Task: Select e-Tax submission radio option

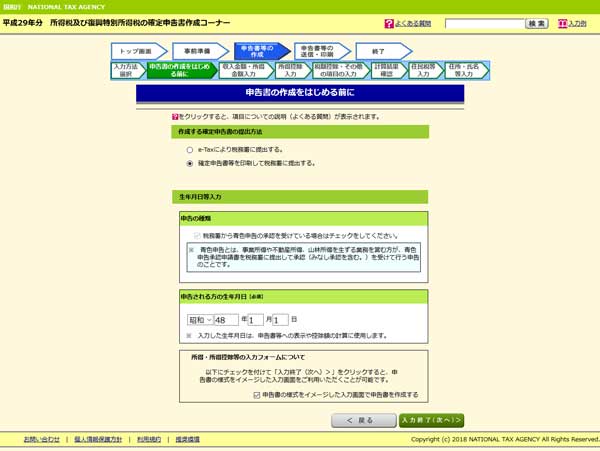Action: point(190,149)
